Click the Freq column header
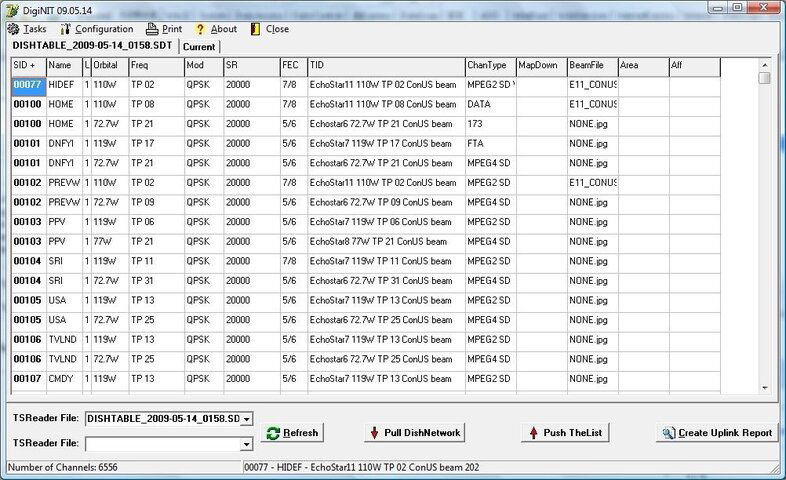 (156, 66)
